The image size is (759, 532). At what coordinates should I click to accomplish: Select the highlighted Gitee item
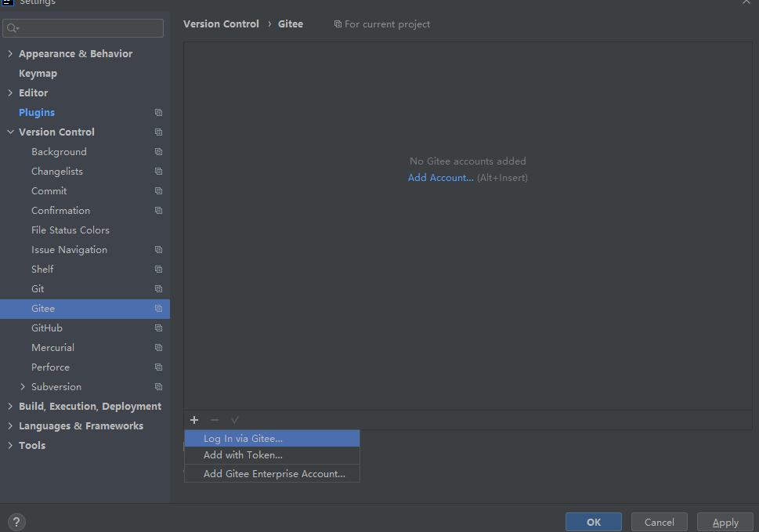point(85,309)
